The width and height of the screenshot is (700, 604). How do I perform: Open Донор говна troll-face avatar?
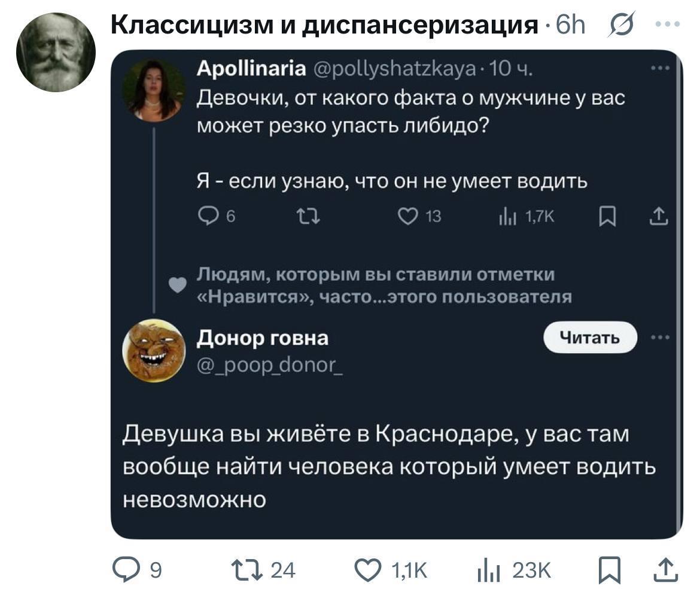pos(154,350)
